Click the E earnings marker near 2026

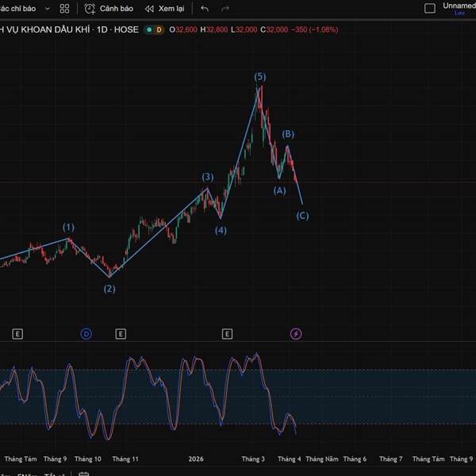(227, 334)
